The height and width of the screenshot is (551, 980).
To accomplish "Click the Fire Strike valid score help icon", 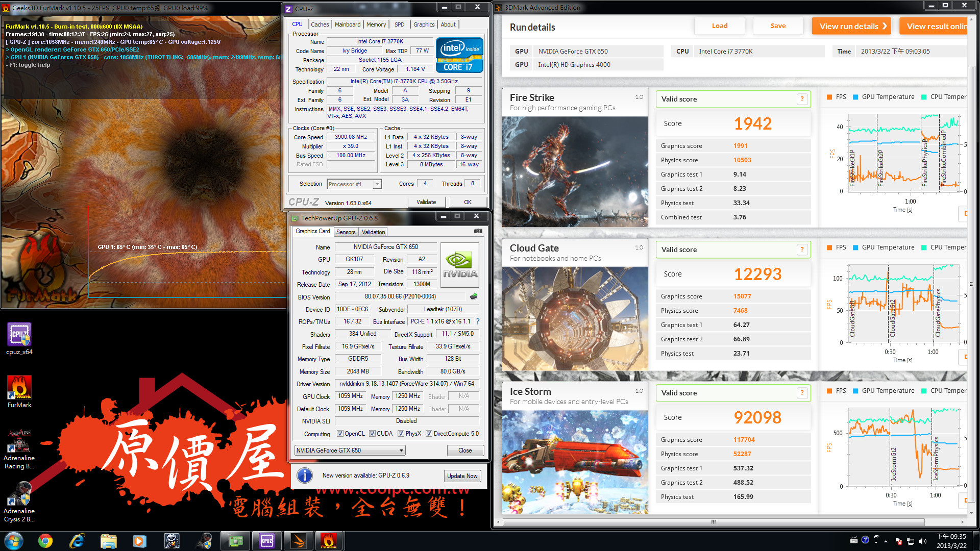I will tap(802, 99).
